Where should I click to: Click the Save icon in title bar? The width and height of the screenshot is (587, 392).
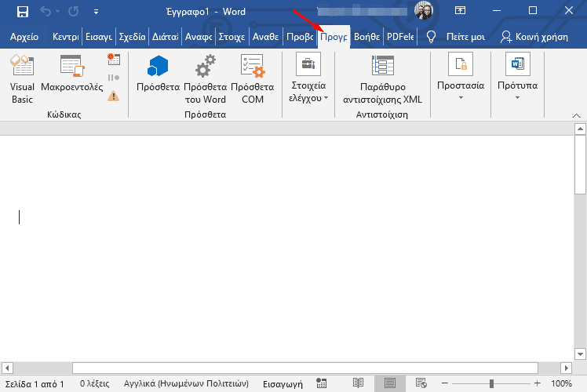tap(23, 12)
